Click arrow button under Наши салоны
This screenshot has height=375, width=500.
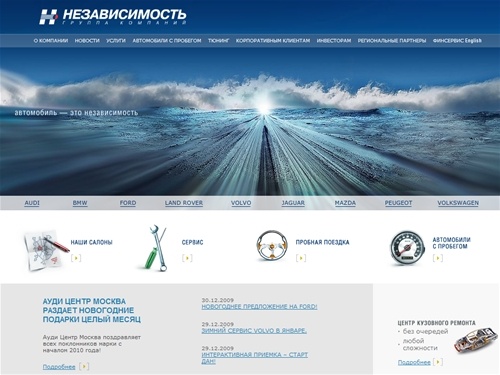click(76, 258)
